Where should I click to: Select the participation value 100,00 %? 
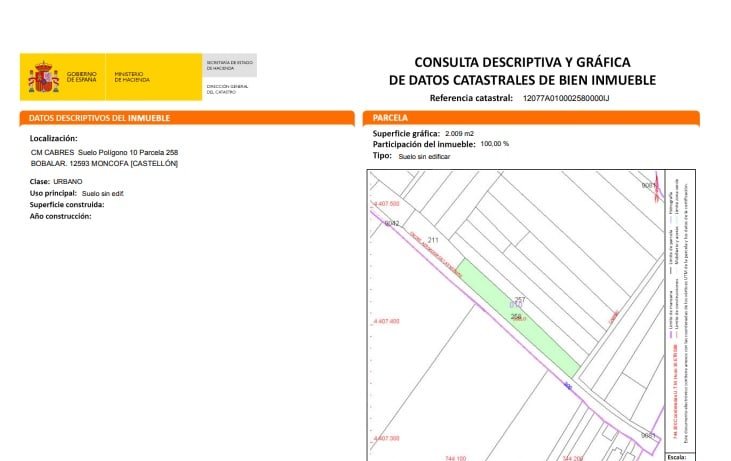[x=495, y=144]
